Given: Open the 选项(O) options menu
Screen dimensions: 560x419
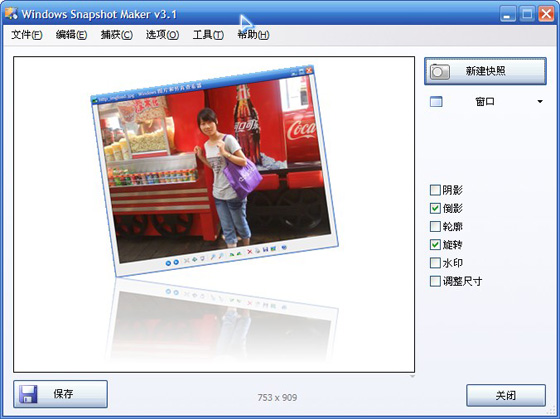Looking at the screenshot, I should coord(162,35).
